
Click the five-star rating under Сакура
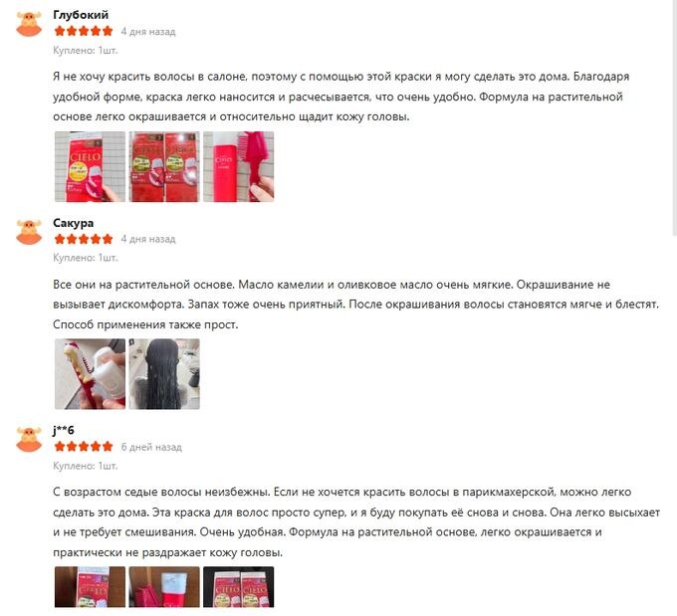pos(84,239)
